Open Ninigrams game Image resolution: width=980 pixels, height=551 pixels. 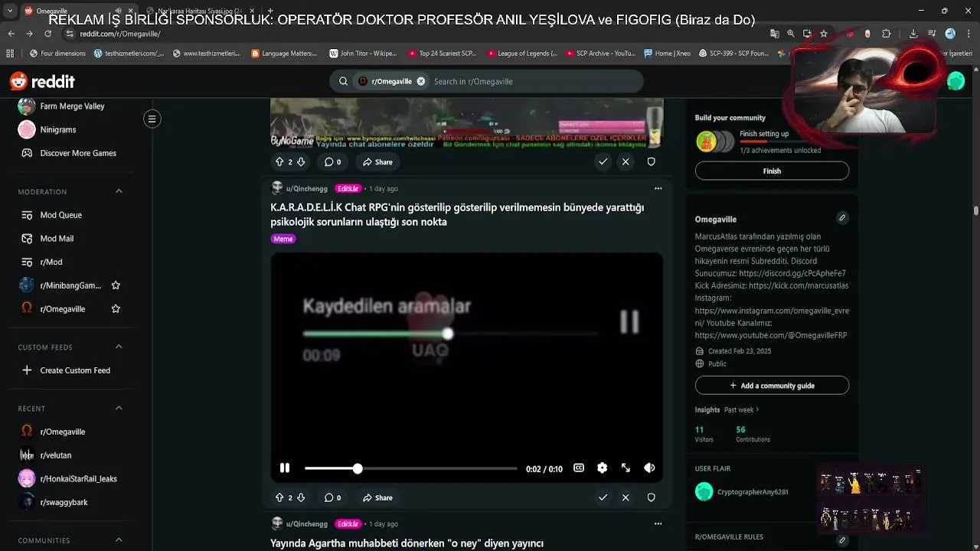point(57,129)
